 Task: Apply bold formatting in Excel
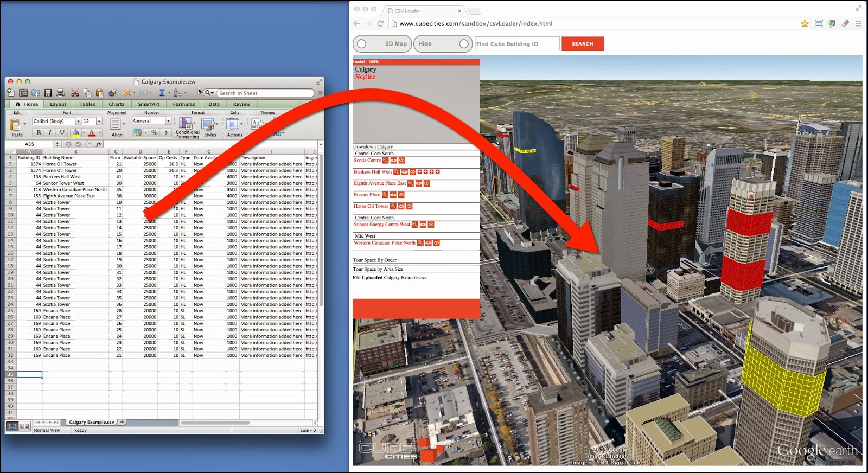click(x=39, y=132)
